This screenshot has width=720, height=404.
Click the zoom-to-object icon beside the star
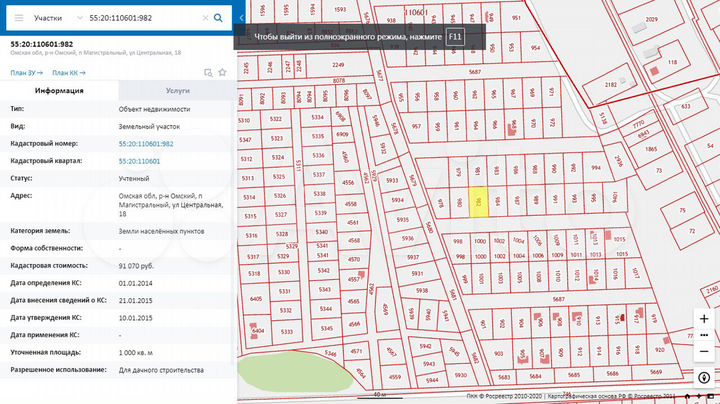[x=207, y=72]
